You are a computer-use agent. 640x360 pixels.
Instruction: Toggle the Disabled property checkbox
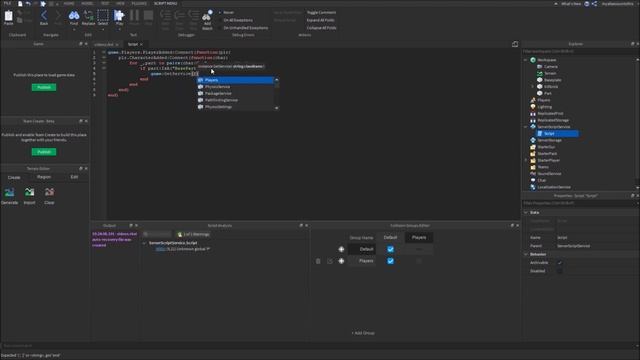pyautogui.click(x=560, y=271)
